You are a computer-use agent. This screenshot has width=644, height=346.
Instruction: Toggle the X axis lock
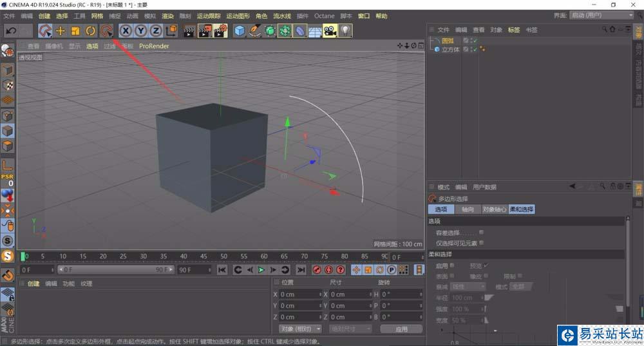click(x=126, y=30)
